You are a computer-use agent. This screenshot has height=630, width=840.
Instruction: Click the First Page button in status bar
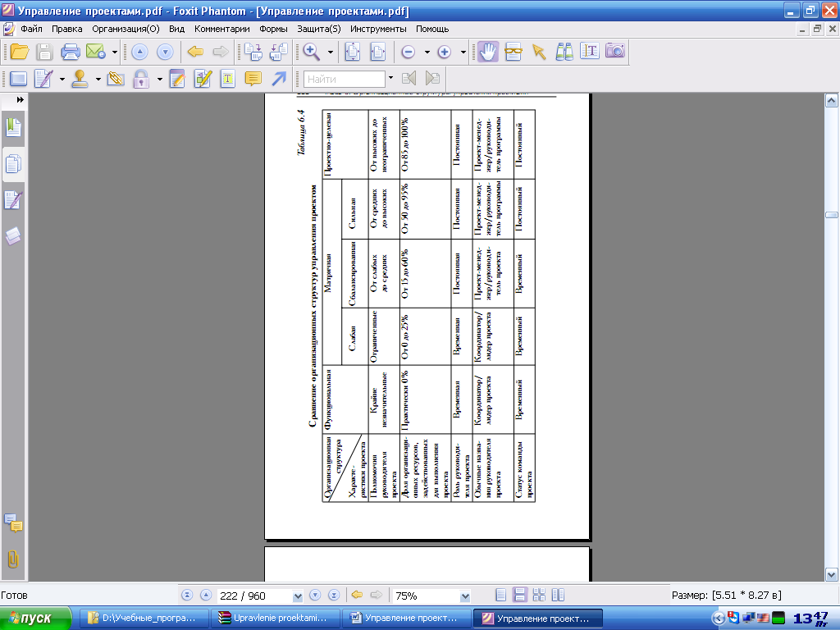(187, 596)
